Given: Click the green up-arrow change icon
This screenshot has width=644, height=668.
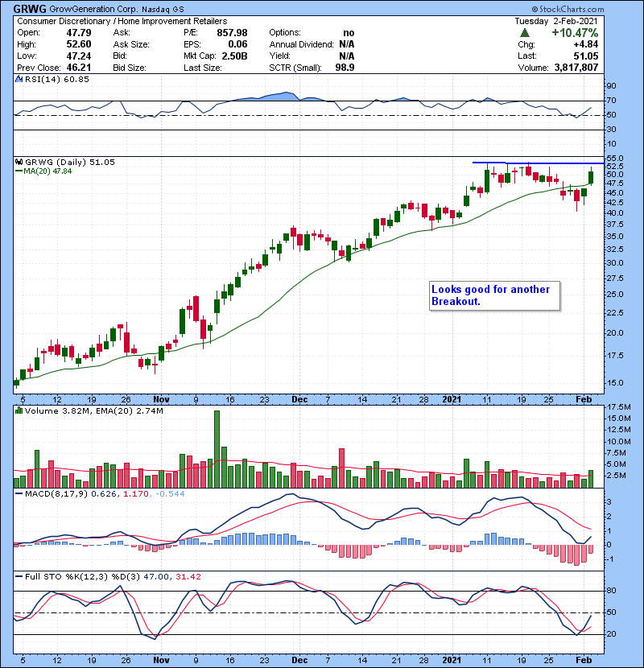Looking at the screenshot, I should (525, 33).
